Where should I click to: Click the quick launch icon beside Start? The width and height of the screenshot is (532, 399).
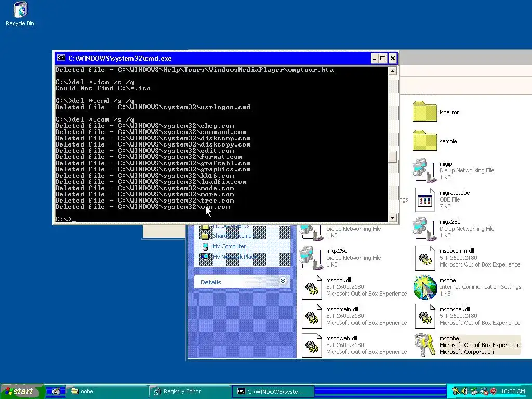pos(56,391)
